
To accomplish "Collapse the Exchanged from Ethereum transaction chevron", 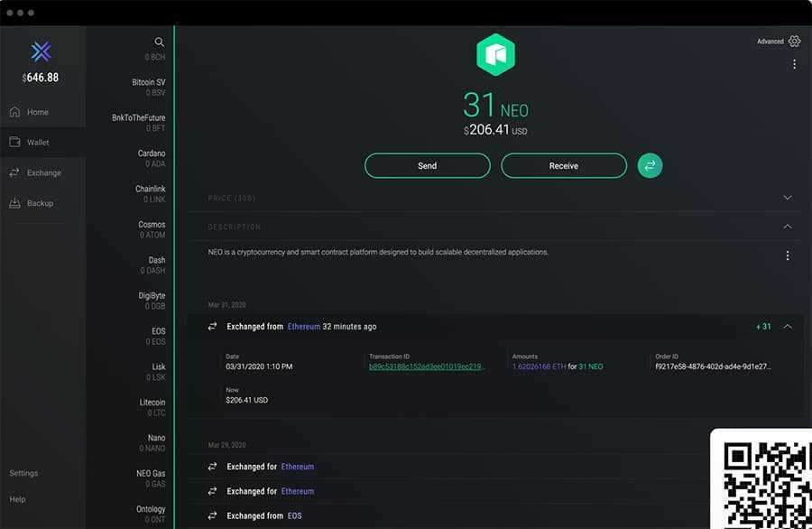I will point(787,327).
